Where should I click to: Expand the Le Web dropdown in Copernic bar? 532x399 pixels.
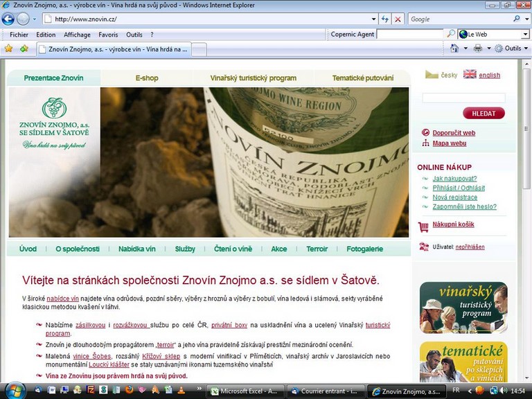pyautogui.click(x=525, y=34)
